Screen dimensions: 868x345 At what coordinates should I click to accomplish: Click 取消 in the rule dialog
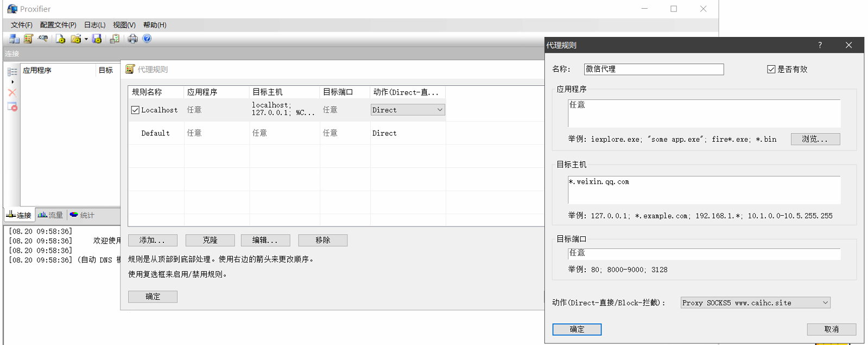coord(832,329)
